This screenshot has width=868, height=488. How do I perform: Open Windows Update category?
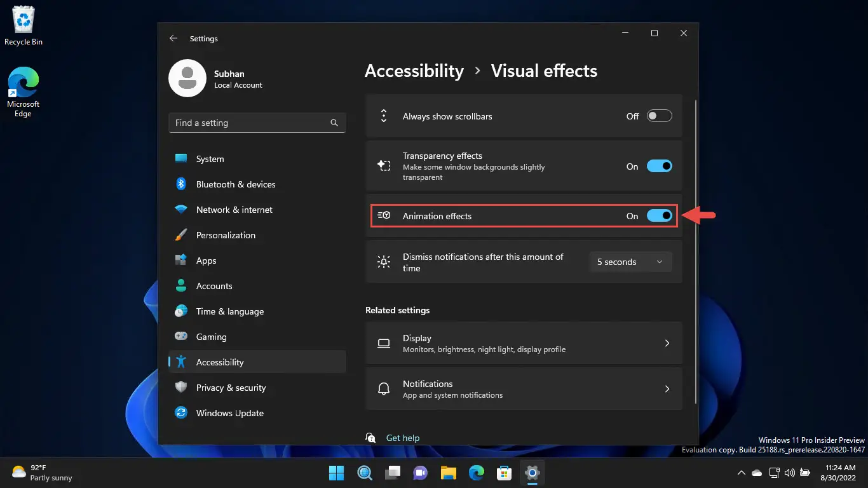point(257,413)
